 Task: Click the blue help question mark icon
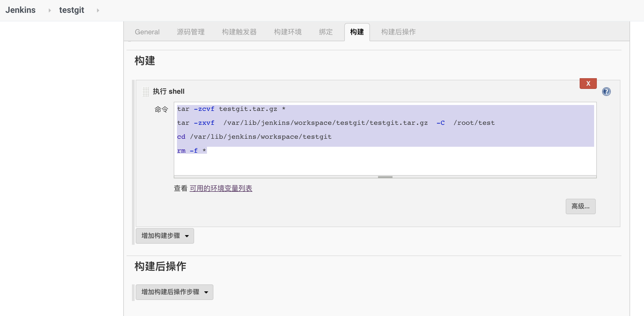click(x=606, y=92)
